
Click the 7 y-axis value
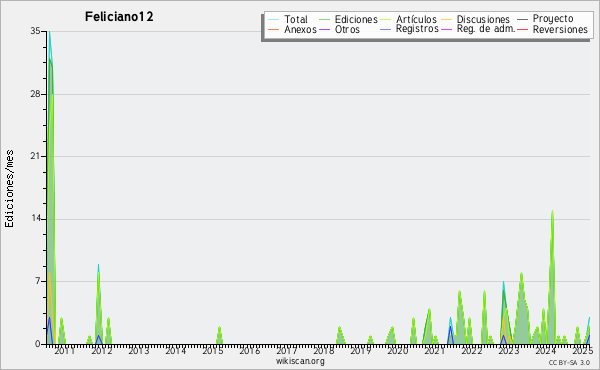(38, 281)
